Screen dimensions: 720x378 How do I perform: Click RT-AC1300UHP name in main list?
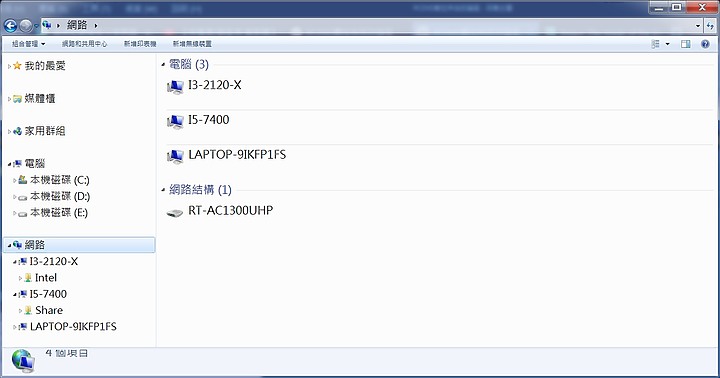pyautogui.click(x=231, y=210)
